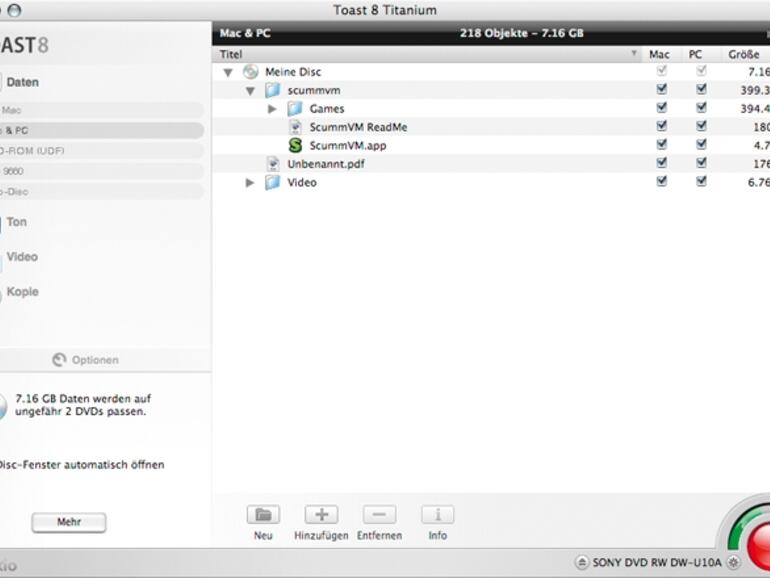
Task: Toggle Mac checkbox for Unbenannt.pdf
Action: [x=661, y=163]
